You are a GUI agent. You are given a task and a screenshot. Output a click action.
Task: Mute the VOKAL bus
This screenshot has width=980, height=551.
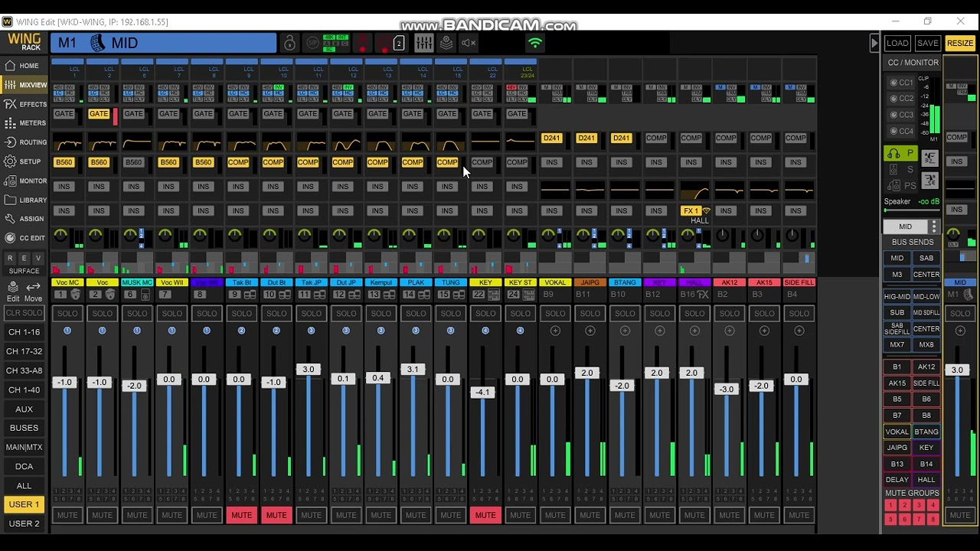[x=555, y=515]
